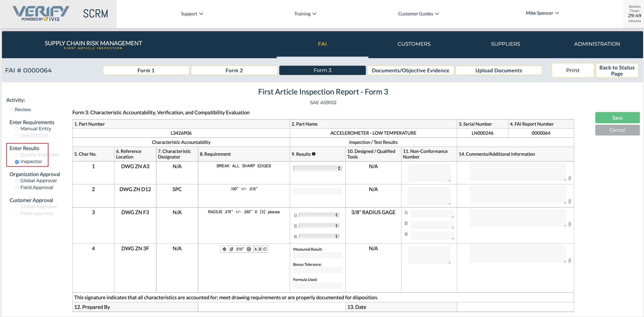This screenshot has height=317, width=644.
Task: Click Non-Conformance field 1) for DWG ZN F3
Action: [x=432, y=214]
